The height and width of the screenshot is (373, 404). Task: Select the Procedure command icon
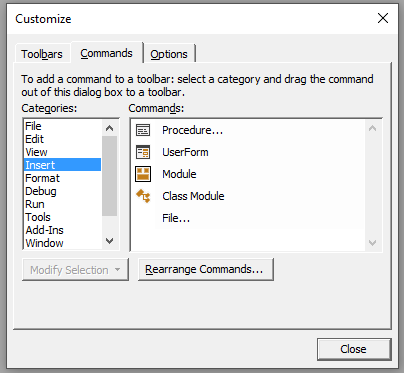[143, 130]
